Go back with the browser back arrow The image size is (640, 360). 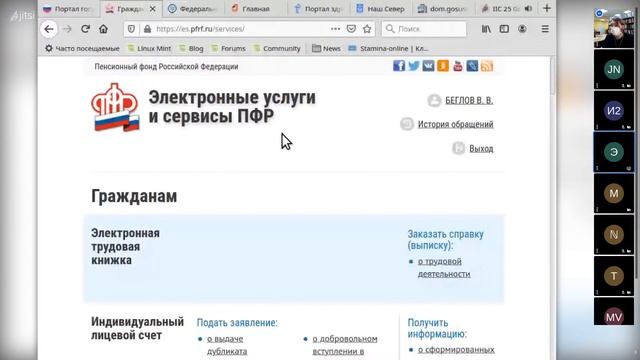(49, 29)
